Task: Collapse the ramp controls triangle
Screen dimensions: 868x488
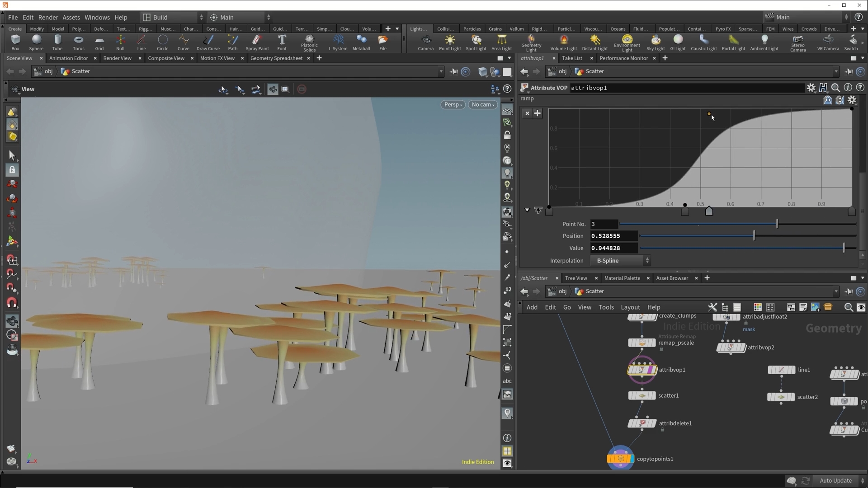Action: [x=527, y=210]
